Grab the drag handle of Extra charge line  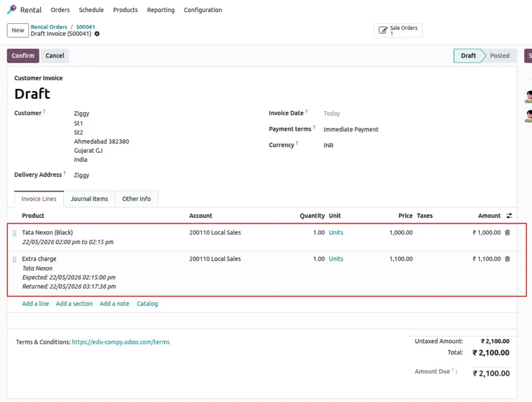point(15,260)
